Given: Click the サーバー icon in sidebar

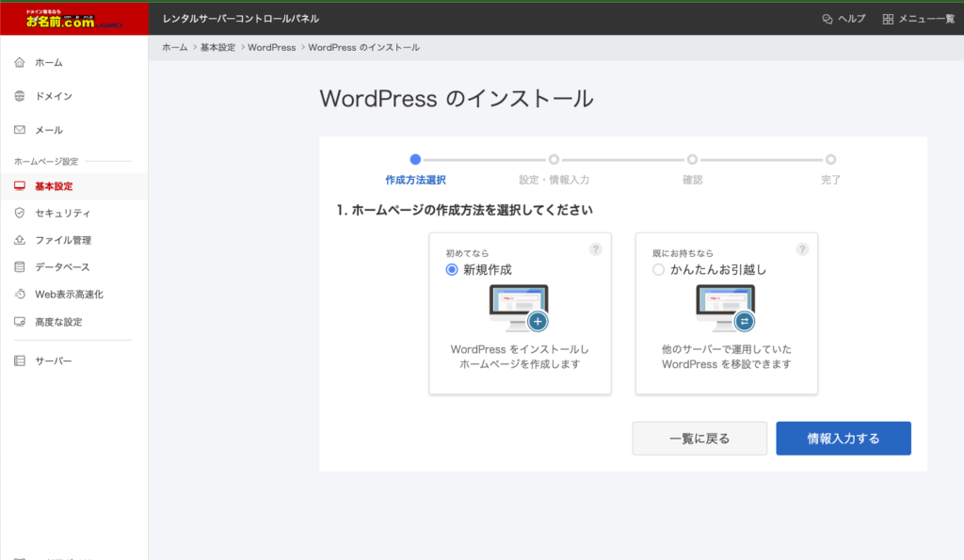Looking at the screenshot, I should [x=20, y=360].
